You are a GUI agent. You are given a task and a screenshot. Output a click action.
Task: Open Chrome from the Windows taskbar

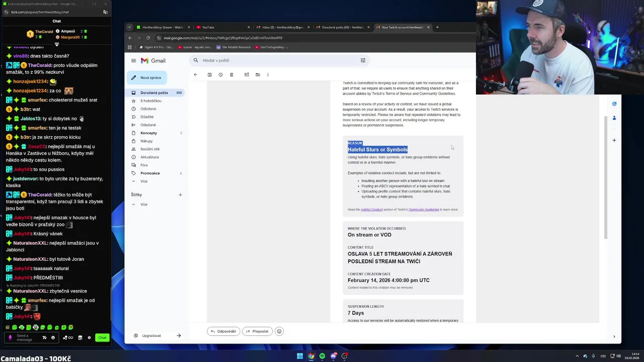[311, 356]
